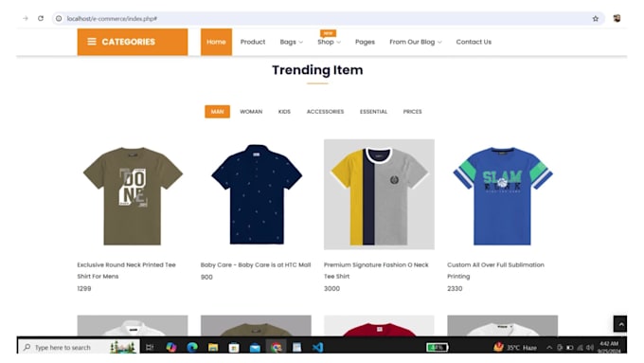
Task: Click the network icon in the system tray
Action: pyautogui.click(x=580, y=348)
